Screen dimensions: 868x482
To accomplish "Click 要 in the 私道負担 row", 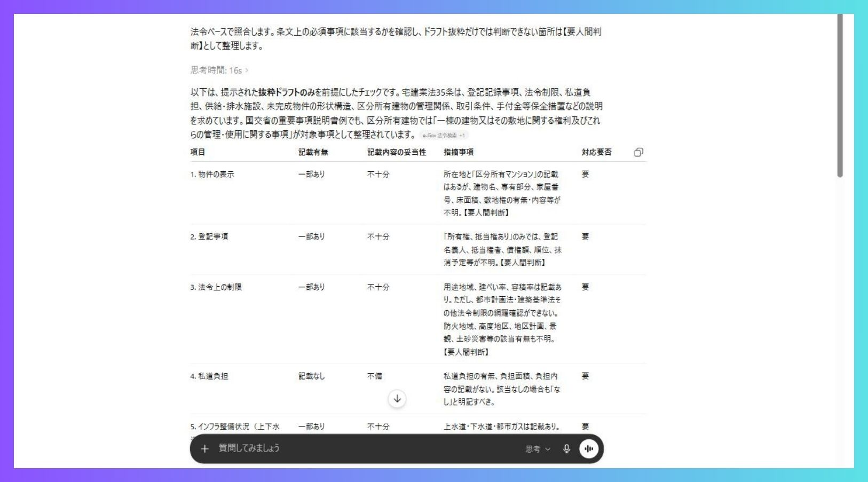I will 586,376.
